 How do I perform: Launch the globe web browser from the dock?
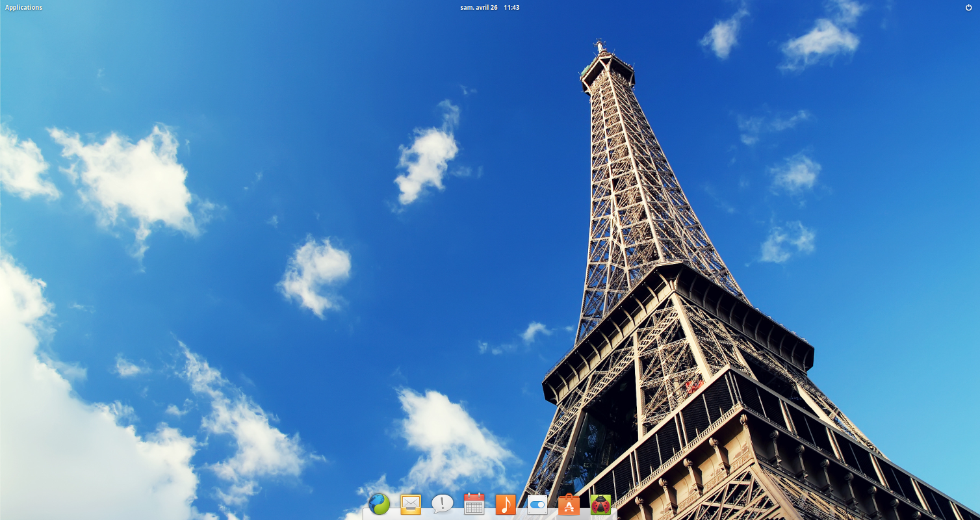tap(379, 504)
